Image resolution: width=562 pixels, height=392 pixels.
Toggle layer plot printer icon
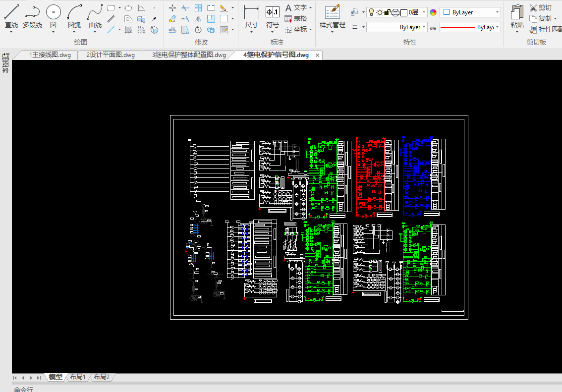point(395,12)
